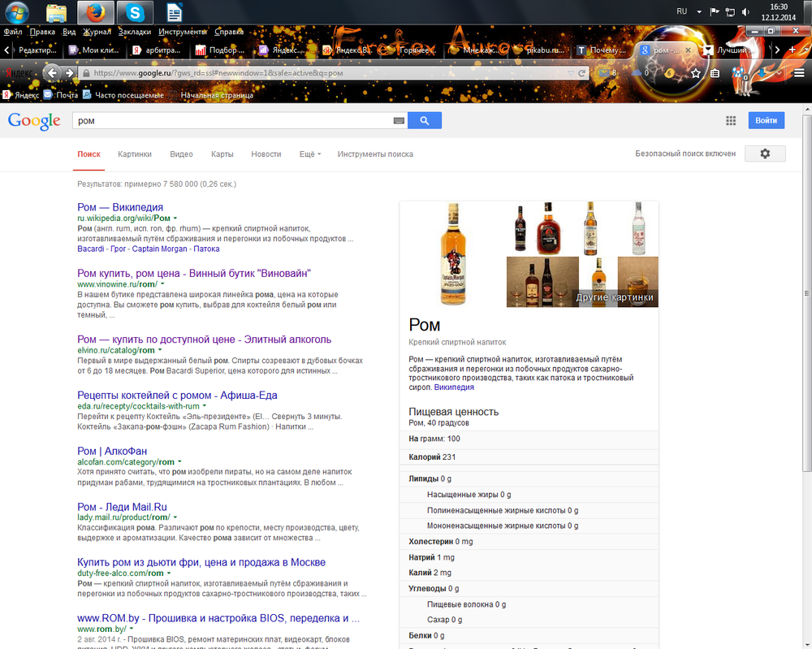Open the Журнал menu
Image resolution: width=812 pixels, height=649 pixels.
point(97,32)
